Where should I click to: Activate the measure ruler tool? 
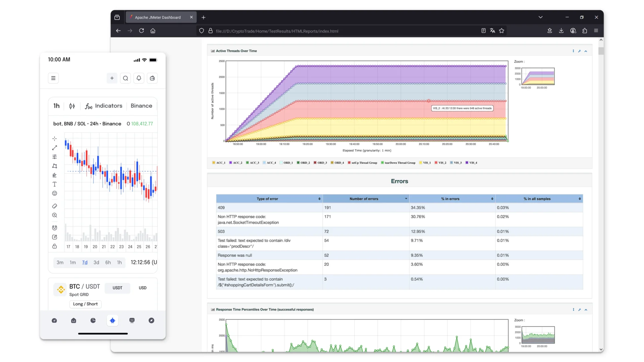[54, 206]
